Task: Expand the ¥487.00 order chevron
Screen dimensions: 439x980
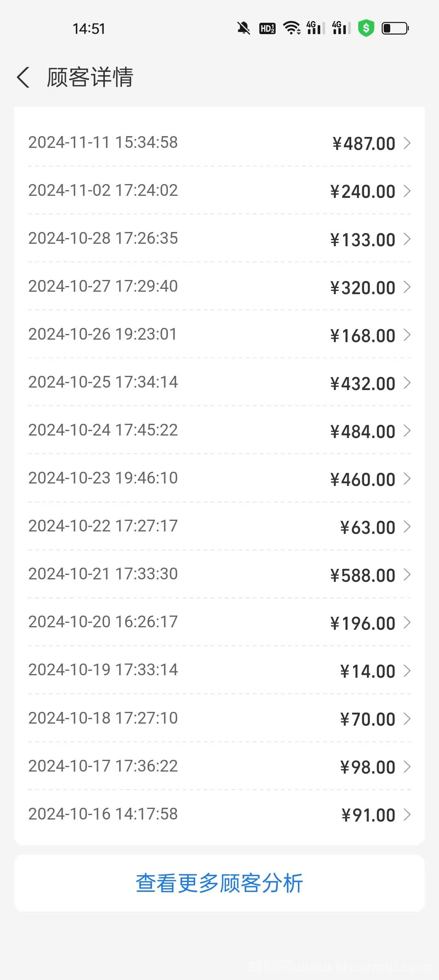Action: tap(407, 143)
